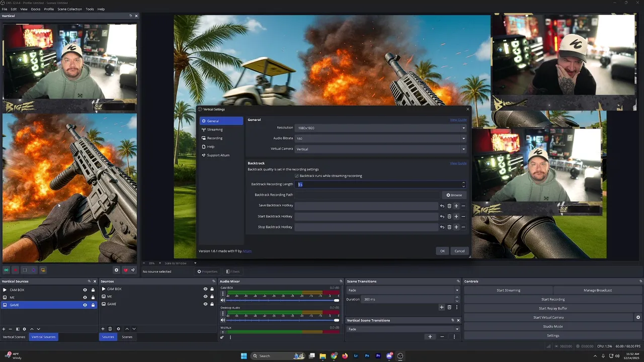Clear the Save Backtrack Hotkey with trash icon
This screenshot has height=362, width=644.
click(x=449, y=206)
